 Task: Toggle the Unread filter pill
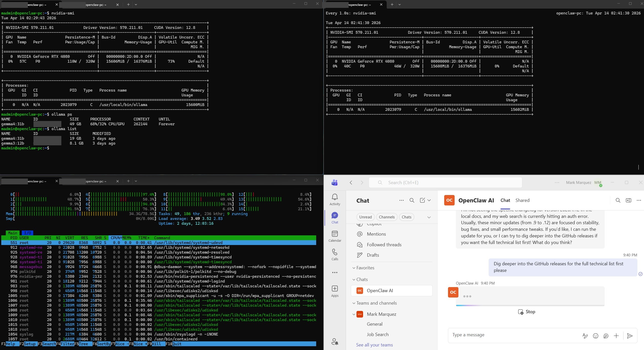pos(365,217)
